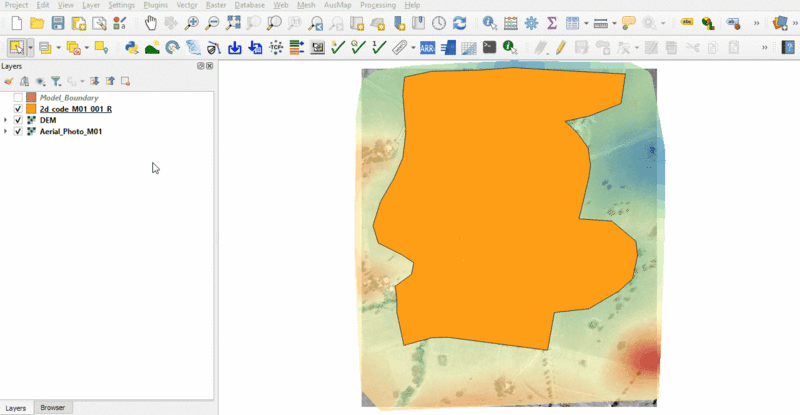This screenshot has width=800, height=415.
Task: Click the Refresh map icon
Action: 459,22
